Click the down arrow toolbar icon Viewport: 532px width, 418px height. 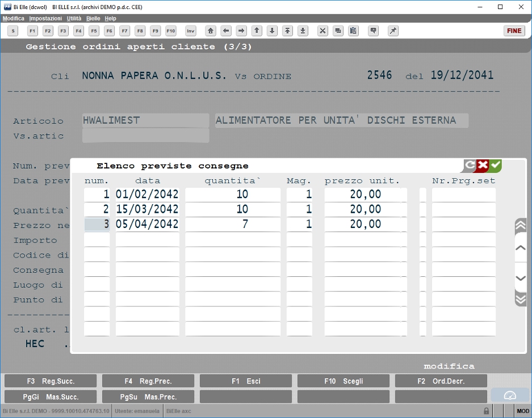272,31
